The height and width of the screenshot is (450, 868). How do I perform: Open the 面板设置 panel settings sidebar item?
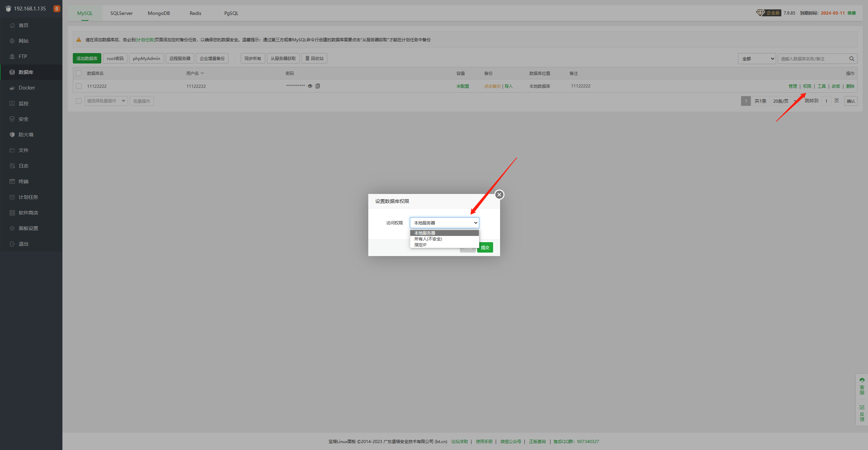point(31,228)
